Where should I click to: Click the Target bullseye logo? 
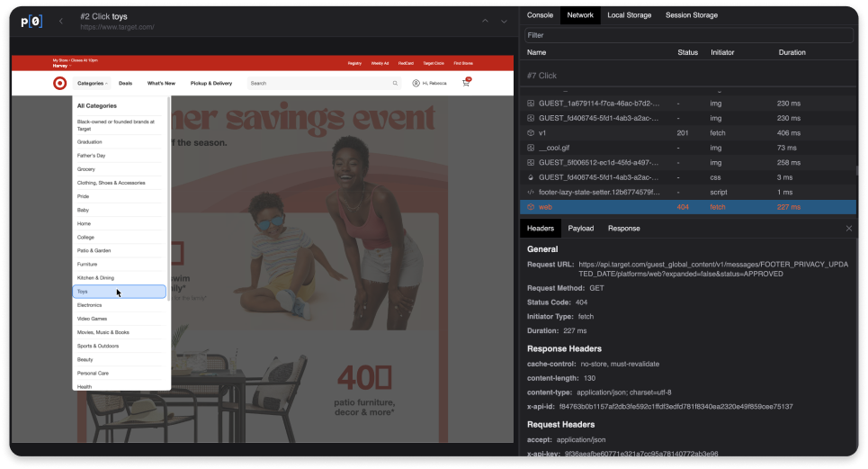(x=59, y=83)
